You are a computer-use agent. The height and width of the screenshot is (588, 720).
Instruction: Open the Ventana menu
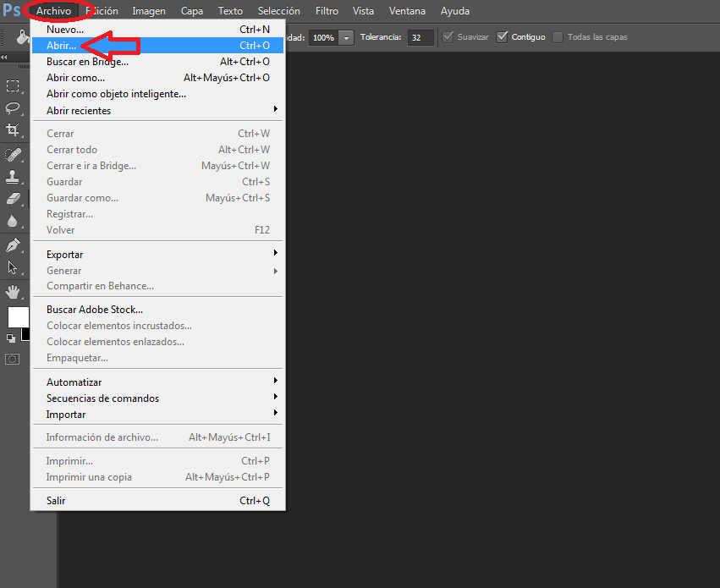(407, 10)
